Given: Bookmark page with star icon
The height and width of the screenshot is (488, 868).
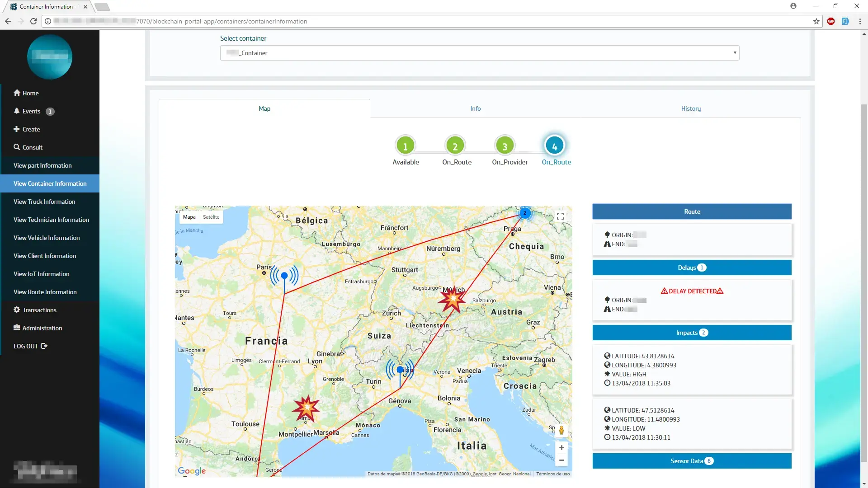Looking at the screenshot, I should click(x=816, y=21).
